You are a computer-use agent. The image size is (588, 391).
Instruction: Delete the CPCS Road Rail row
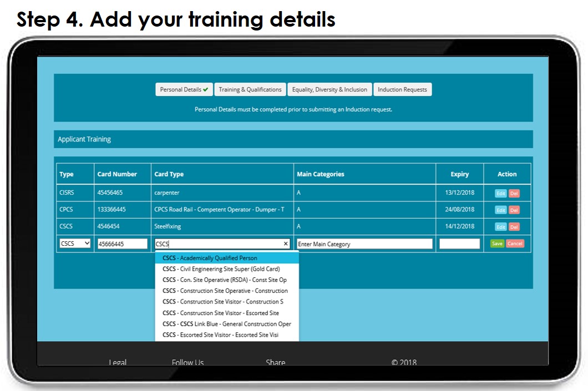tap(514, 210)
